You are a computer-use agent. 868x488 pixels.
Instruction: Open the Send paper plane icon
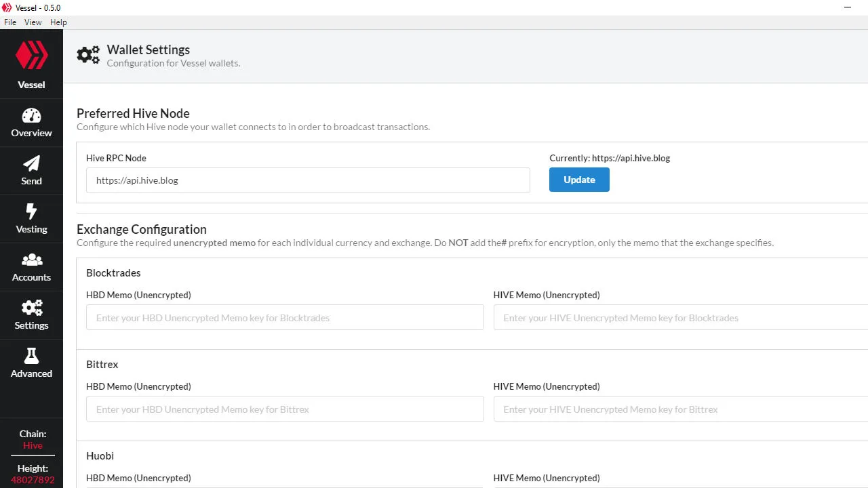[31, 163]
